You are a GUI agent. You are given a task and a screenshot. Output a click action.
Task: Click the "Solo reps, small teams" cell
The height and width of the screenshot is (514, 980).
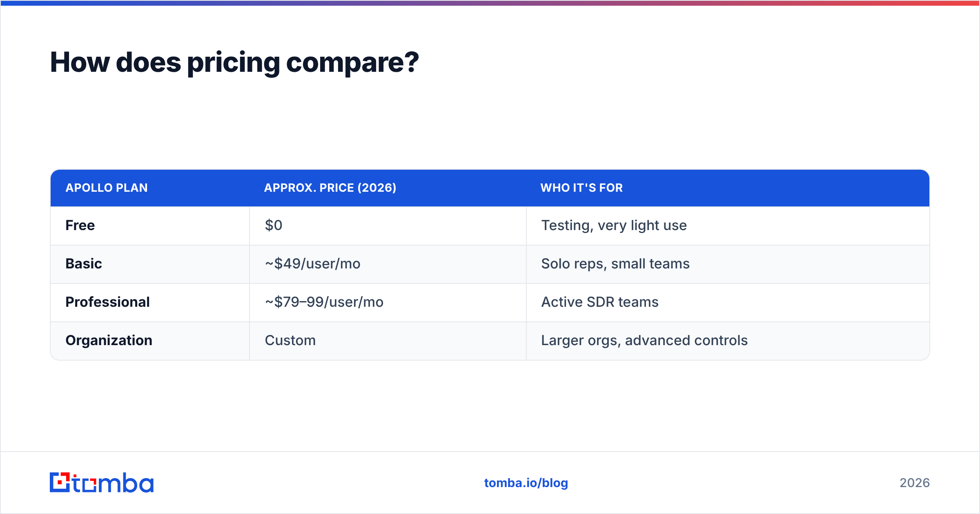coord(728,264)
